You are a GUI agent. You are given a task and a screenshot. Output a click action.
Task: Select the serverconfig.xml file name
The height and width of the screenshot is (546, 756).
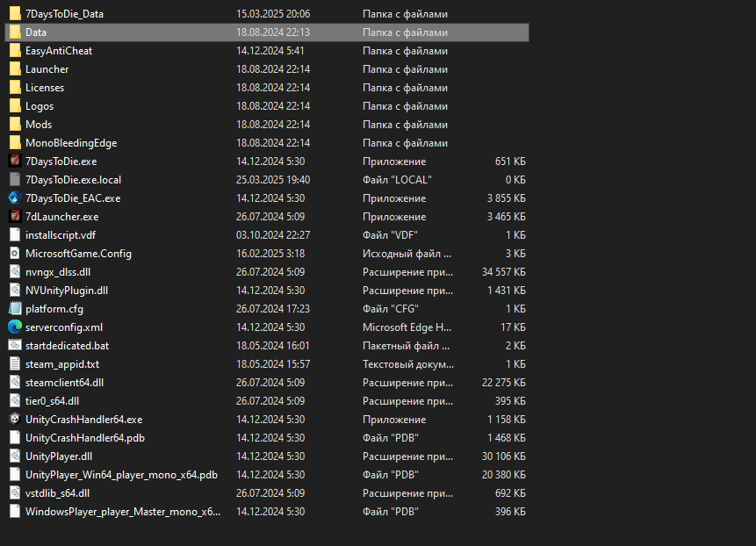[63, 327]
